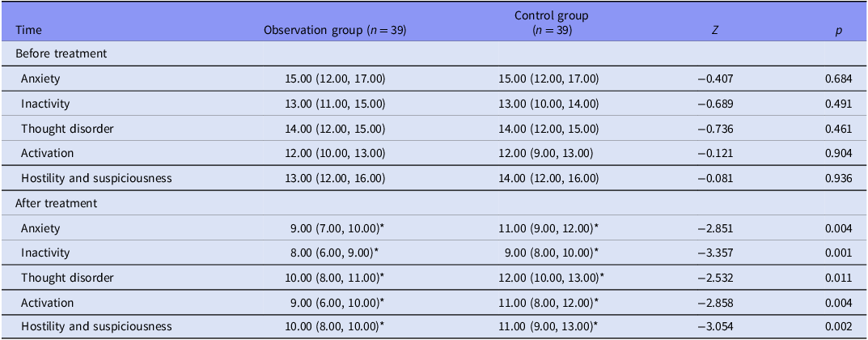Select the Z value −3.357
This screenshot has height=340, width=868.
click(x=716, y=253)
